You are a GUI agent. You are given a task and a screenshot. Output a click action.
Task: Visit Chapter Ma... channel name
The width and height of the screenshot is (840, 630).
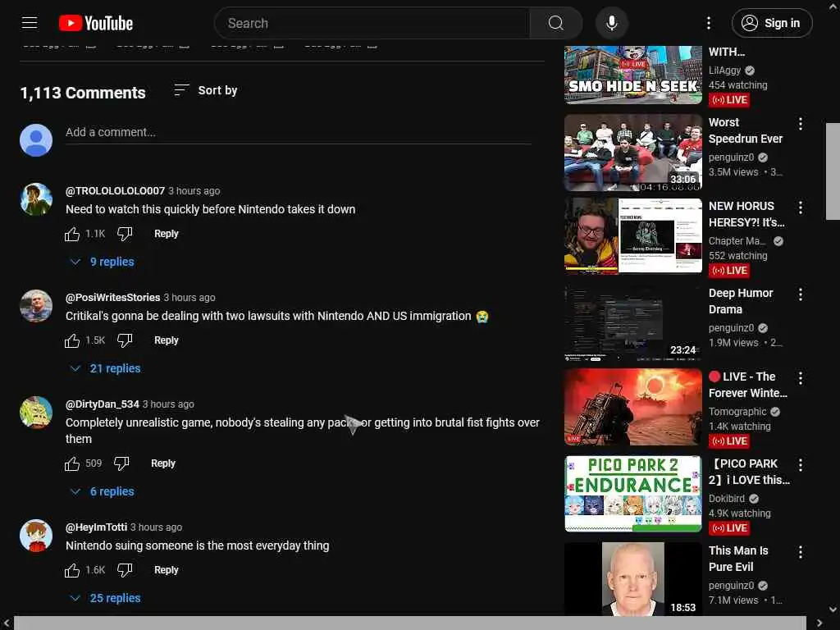737,241
